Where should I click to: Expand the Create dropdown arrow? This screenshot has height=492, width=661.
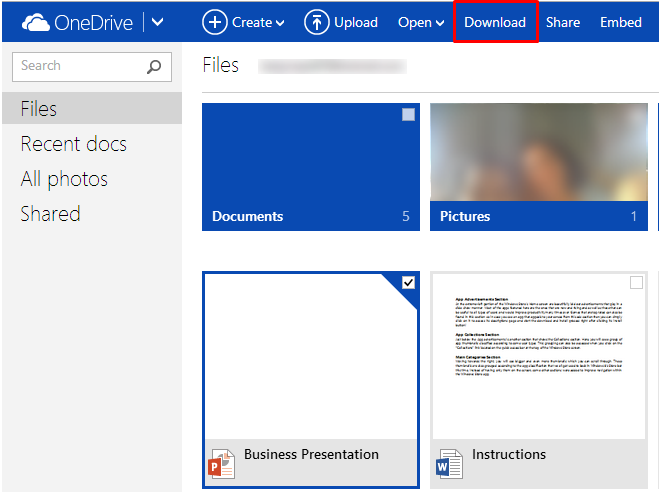coord(280,23)
